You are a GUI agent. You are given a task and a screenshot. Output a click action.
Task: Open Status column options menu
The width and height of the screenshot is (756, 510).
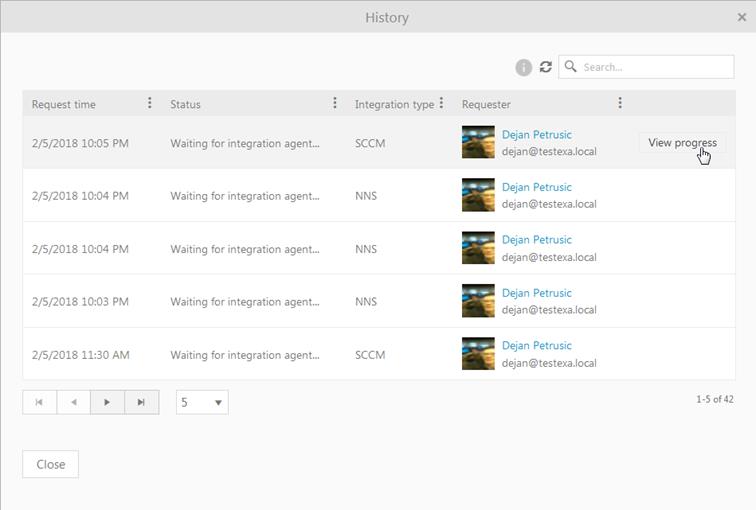coord(334,103)
